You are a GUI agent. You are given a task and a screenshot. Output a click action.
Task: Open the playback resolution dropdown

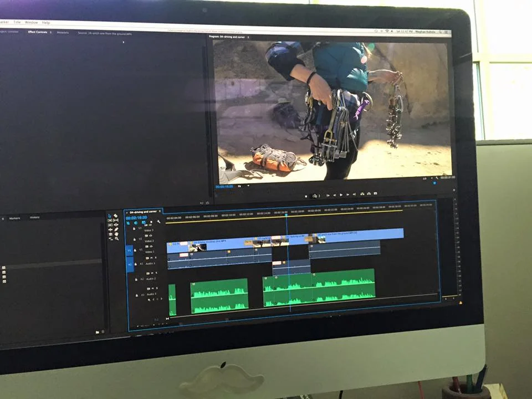tap(427, 178)
